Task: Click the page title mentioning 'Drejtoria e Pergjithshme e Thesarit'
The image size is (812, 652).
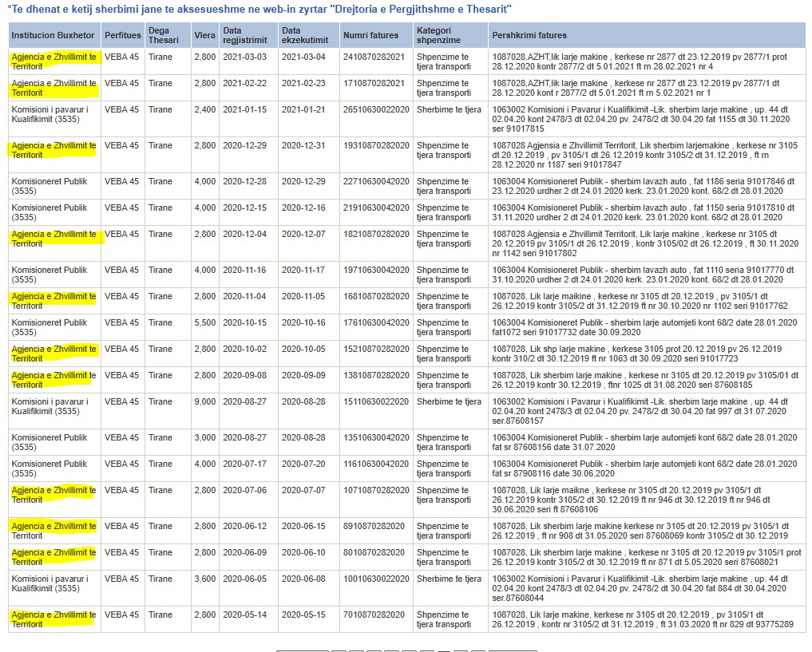Action: coord(259,10)
